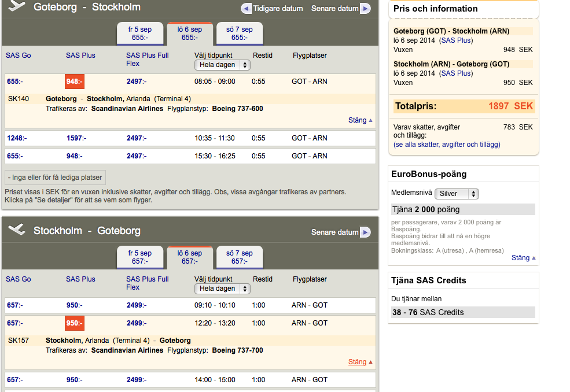Click the airplane icon beside Goteborg - Stockholm
The height and width of the screenshot is (392, 570).
pos(17,7)
